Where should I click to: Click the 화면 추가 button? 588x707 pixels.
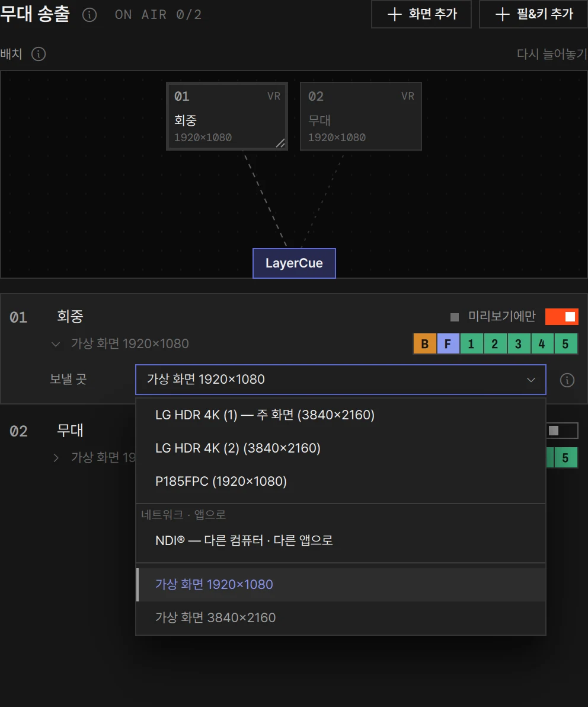[x=421, y=14]
